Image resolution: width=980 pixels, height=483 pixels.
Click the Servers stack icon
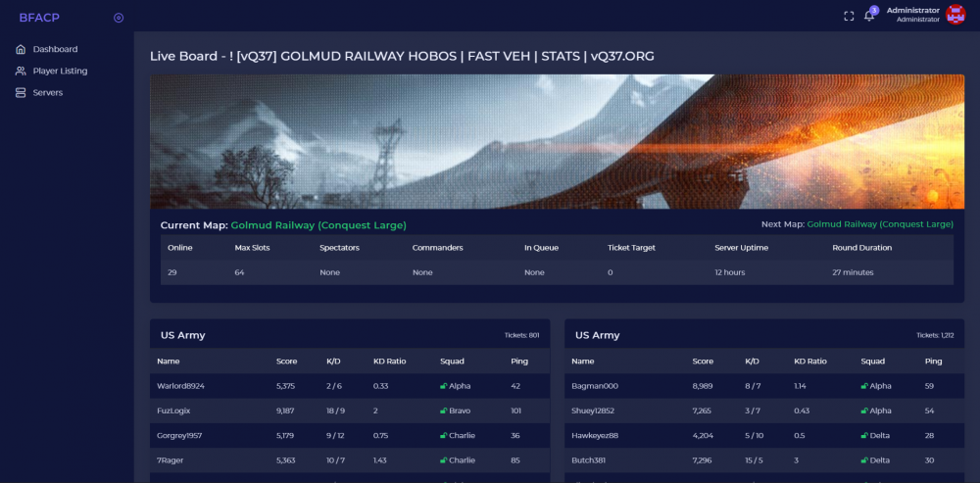tap(21, 92)
